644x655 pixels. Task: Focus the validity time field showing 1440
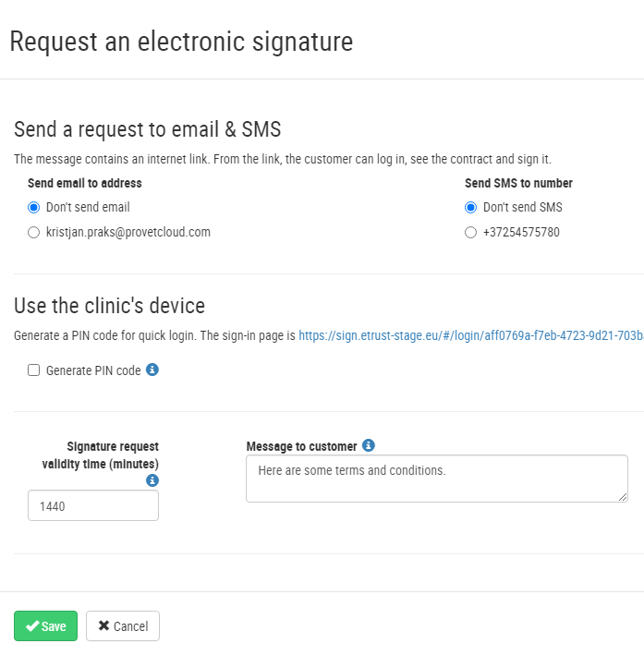pos(93,506)
